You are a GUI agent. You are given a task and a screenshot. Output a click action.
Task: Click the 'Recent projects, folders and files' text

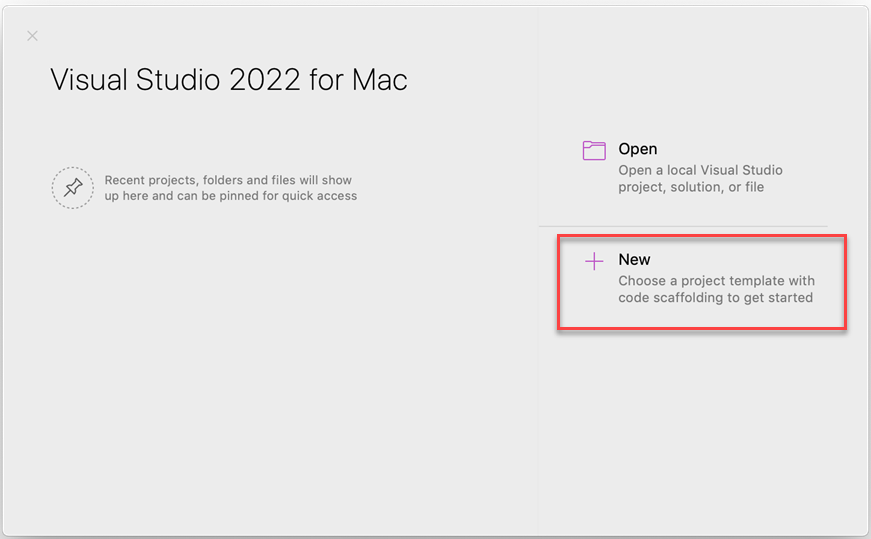click(x=231, y=188)
